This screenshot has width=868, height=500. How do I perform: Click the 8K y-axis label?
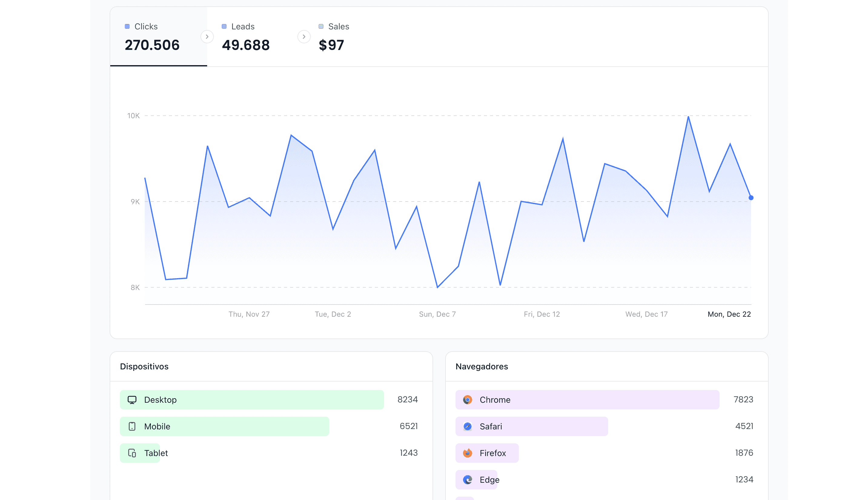(135, 288)
